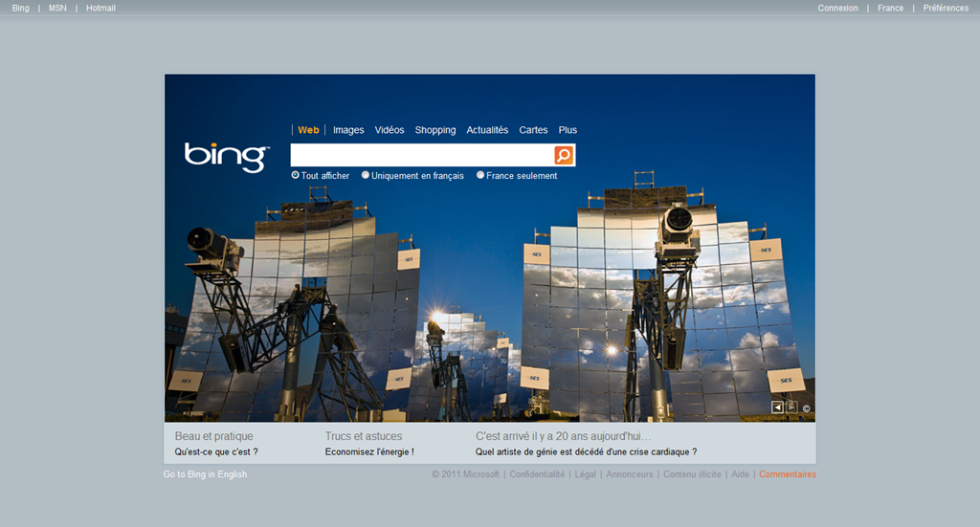Click the Bing logo
Screen dimensions: 980x527
226,157
